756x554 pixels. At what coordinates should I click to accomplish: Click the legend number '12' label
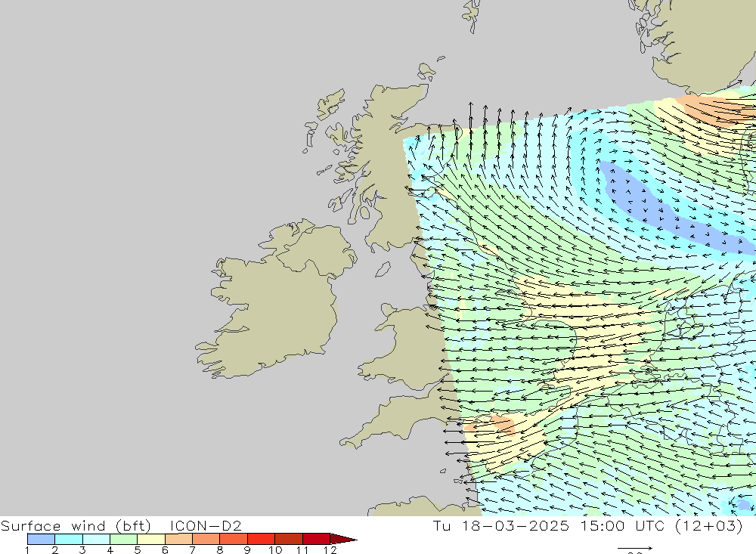point(330,550)
